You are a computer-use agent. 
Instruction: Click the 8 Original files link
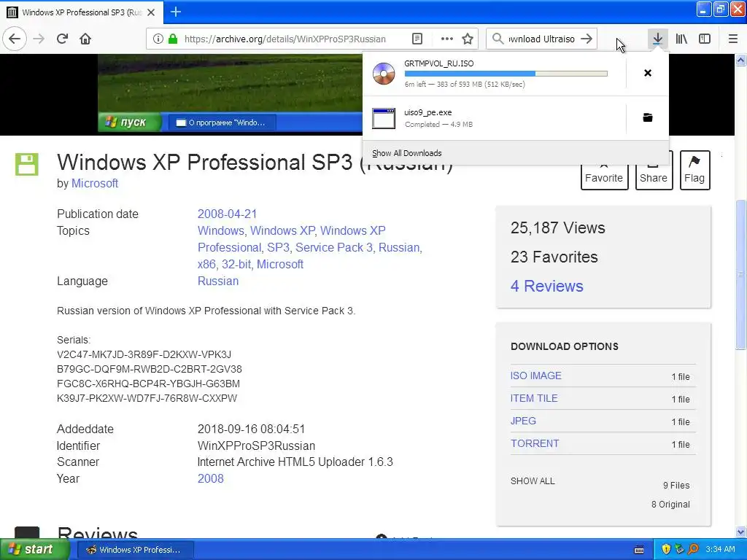pos(670,505)
